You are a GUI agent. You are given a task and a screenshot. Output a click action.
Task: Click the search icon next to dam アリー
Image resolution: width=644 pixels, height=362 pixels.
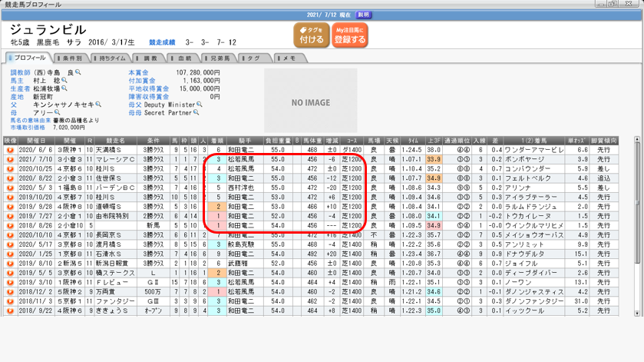(x=57, y=113)
